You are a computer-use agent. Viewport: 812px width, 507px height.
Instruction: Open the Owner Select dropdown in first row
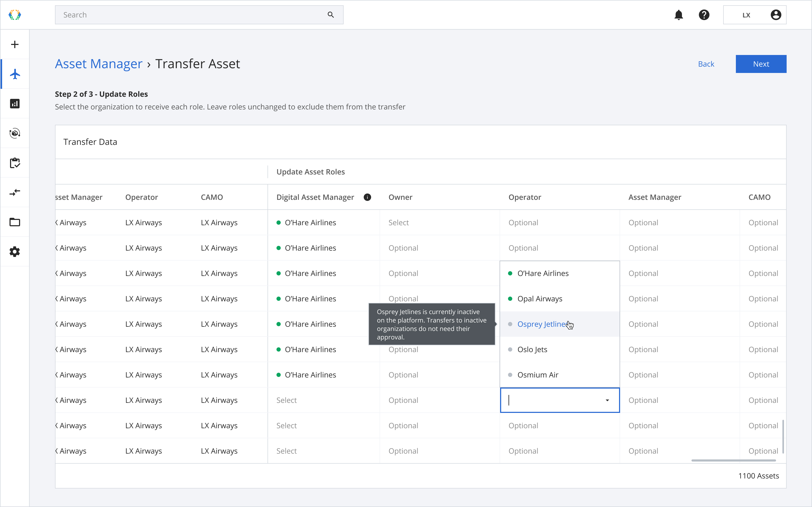440,223
